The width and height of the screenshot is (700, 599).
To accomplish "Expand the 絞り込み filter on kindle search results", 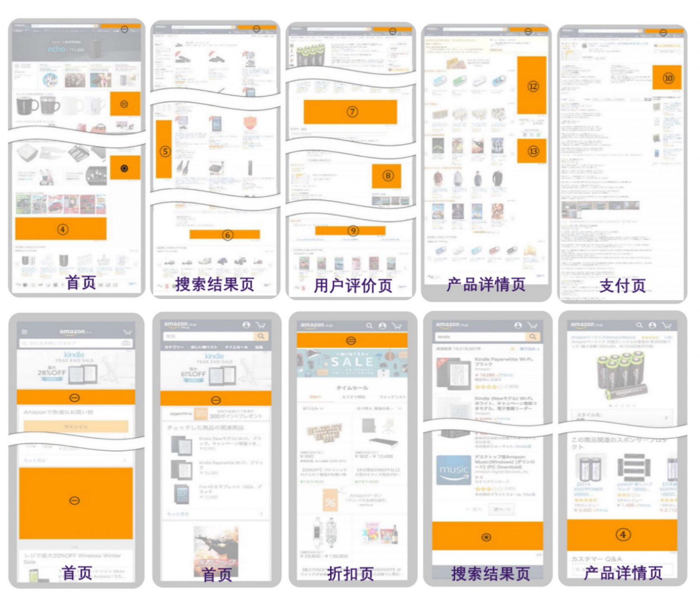I will pyautogui.click(x=529, y=349).
